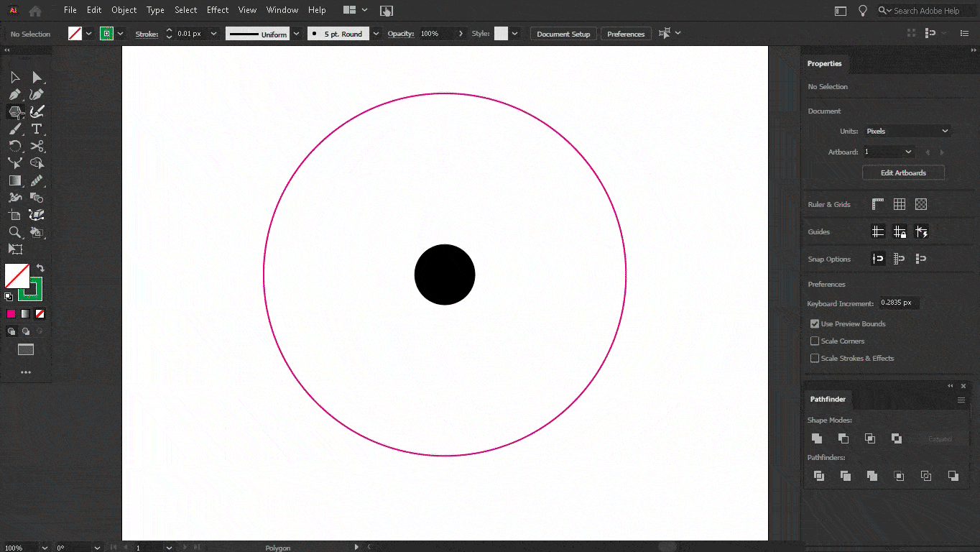Viewport: 980px width, 552px height.
Task: Click the Search Adobe Help field
Action: [927, 11]
